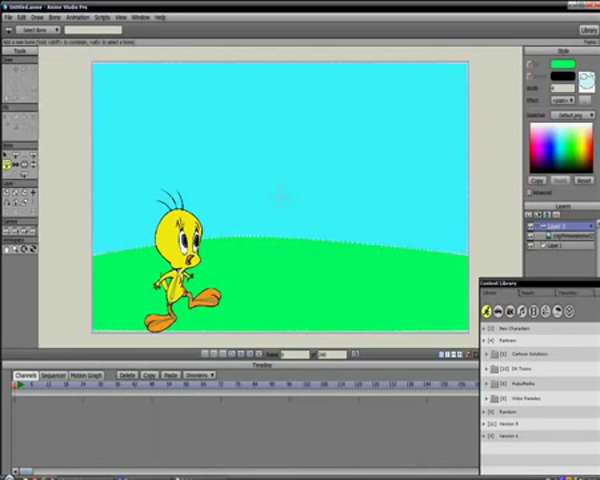Click the Library button in top toolbar
Viewport: 600px width, 480px height.
coord(589,30)
